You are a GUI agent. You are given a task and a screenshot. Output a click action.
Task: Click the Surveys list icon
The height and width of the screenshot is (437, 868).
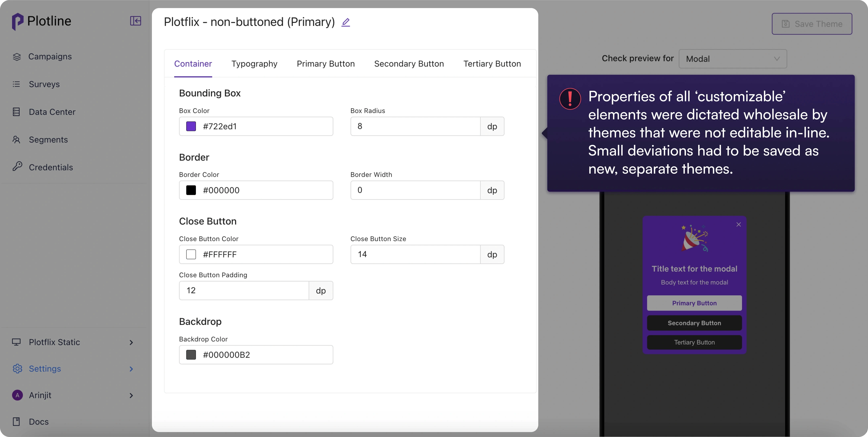(x=16, y=84)
